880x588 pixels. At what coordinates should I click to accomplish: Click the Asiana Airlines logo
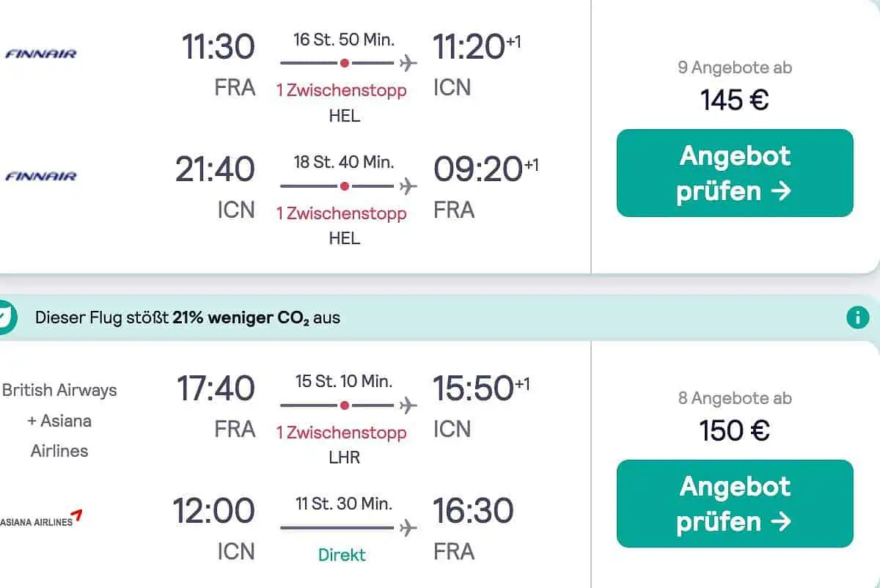pos(41,519)
